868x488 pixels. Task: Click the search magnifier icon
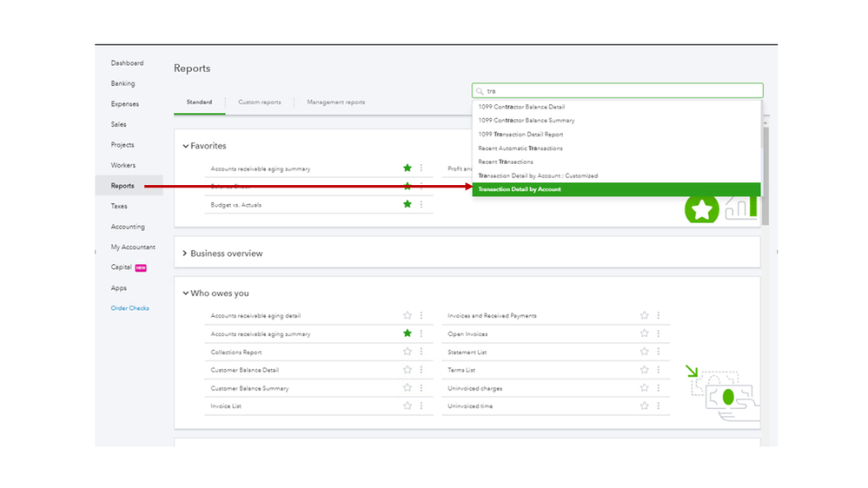tap(479, 91)
